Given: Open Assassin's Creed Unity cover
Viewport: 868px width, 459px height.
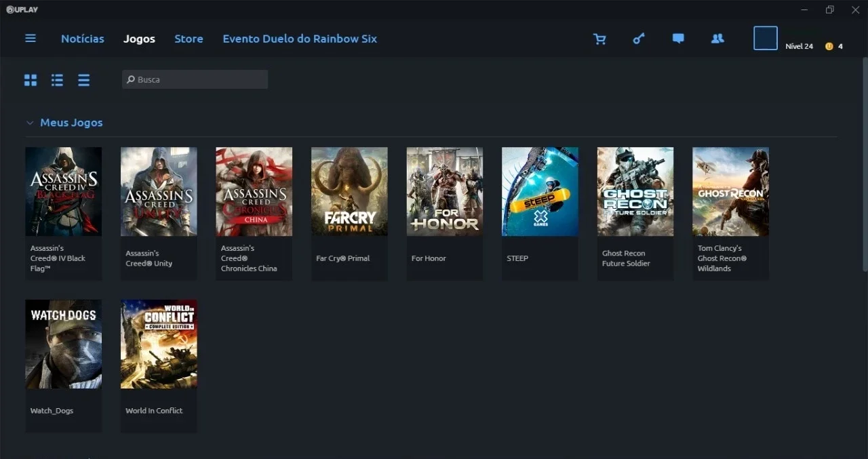Looking at the screenshot, I should pos(159,191).
